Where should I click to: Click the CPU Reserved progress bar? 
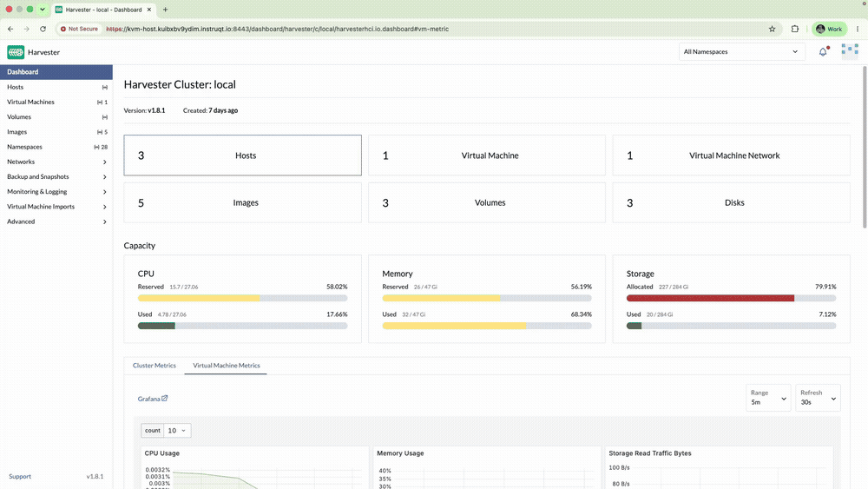click(242, 298)
